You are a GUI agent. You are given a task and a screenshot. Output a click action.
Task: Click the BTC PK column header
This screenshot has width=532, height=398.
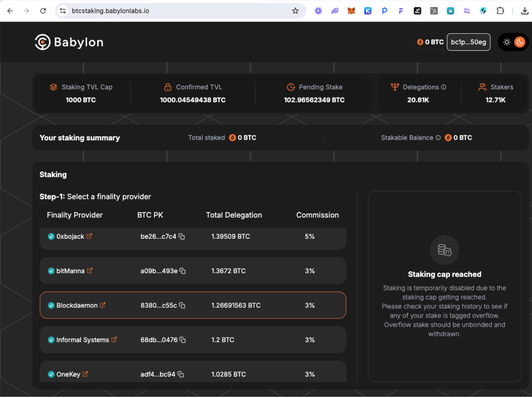tap(150, 215)
